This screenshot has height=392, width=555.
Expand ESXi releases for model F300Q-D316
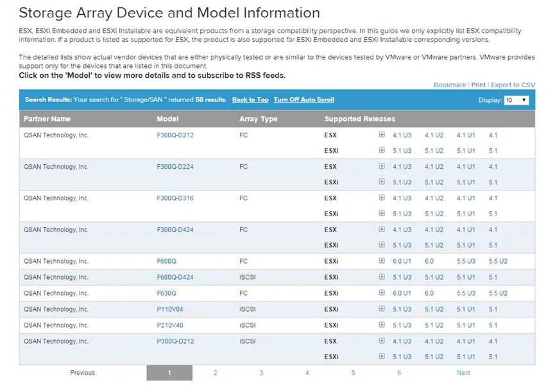(382, 214)
